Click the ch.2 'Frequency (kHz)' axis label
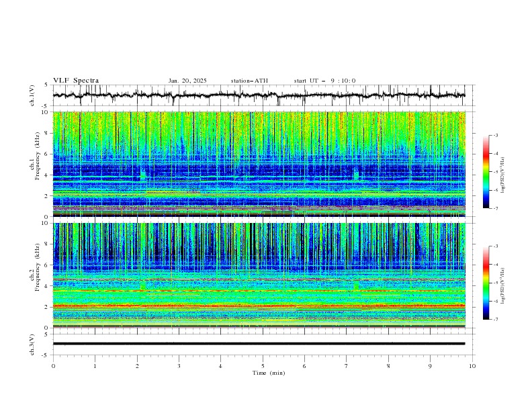 coord(38,267)
